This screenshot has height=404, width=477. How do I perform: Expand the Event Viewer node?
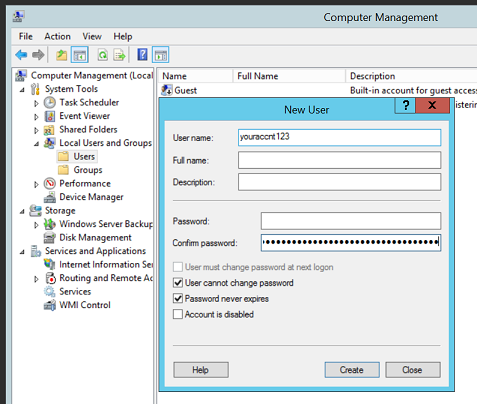tap(36, 117)
